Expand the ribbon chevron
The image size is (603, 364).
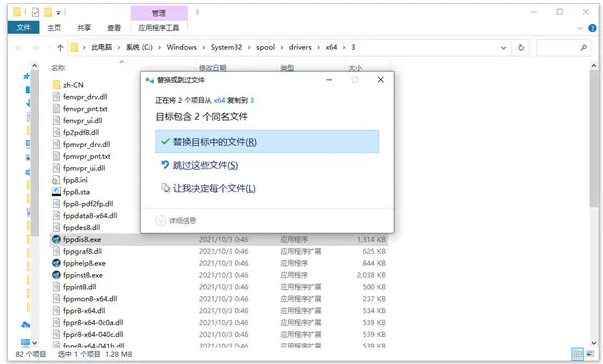580,28
